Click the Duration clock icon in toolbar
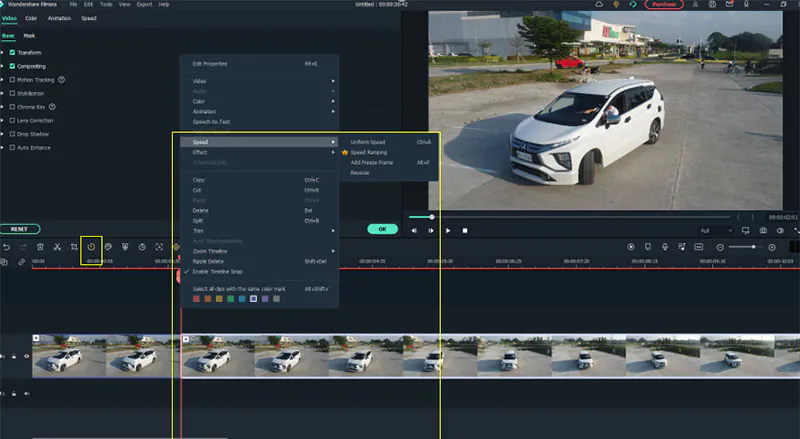The width and height of the screenshot is (800, 439). click(x=142, y=247)
